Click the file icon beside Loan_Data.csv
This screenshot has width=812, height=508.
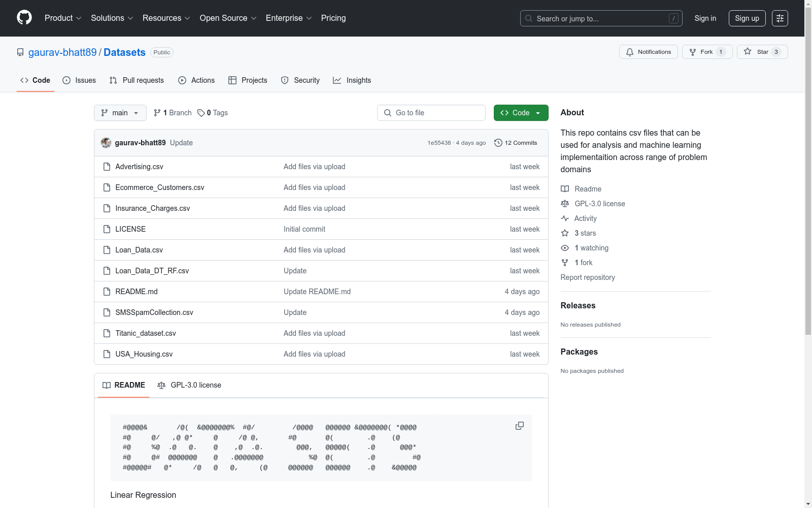107,250
